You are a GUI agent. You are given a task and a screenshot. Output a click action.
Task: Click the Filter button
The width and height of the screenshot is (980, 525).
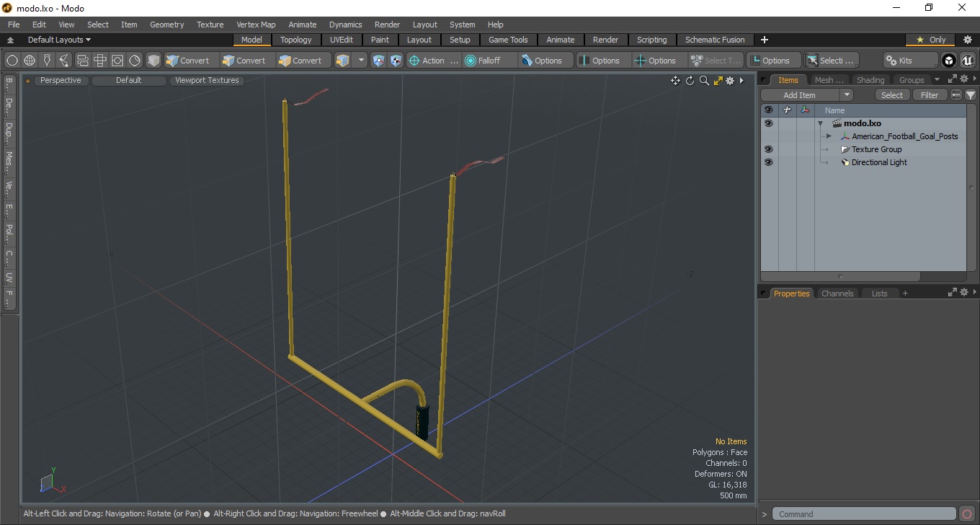(x=930, y=95)
